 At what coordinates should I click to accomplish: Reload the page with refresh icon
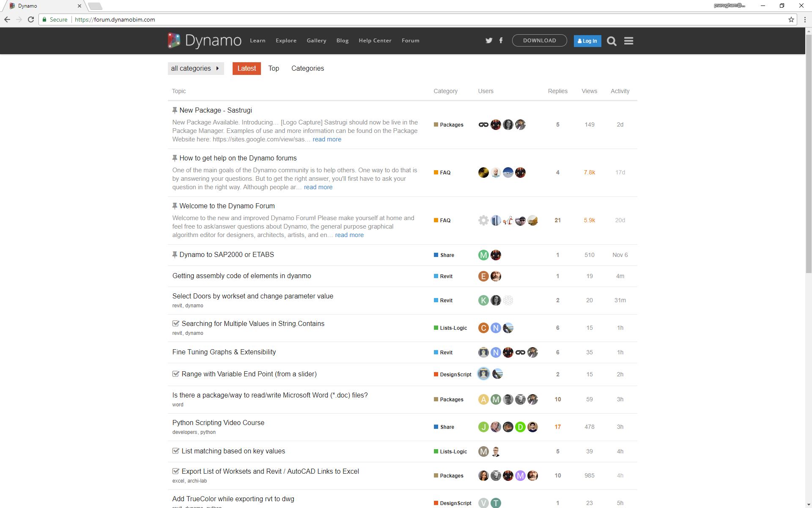click(30, 19)
